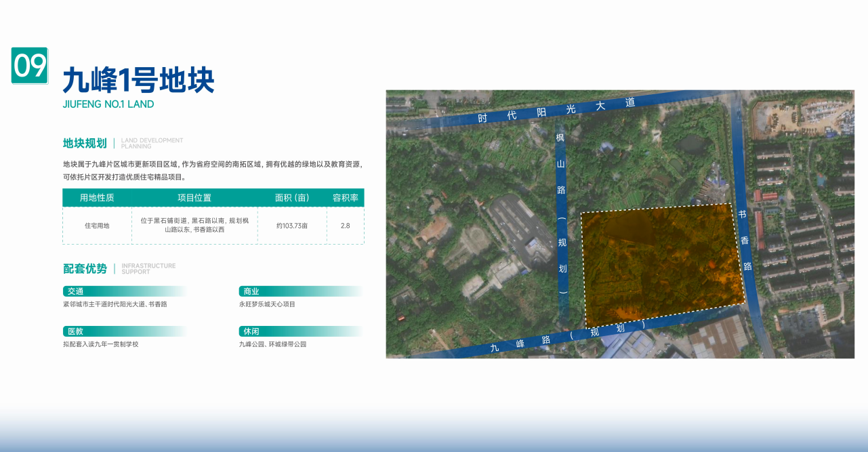This screenshot has height=452, width=868.
Task: Click the 时代阳光大道 road label on map
Action: click(556, 110)
